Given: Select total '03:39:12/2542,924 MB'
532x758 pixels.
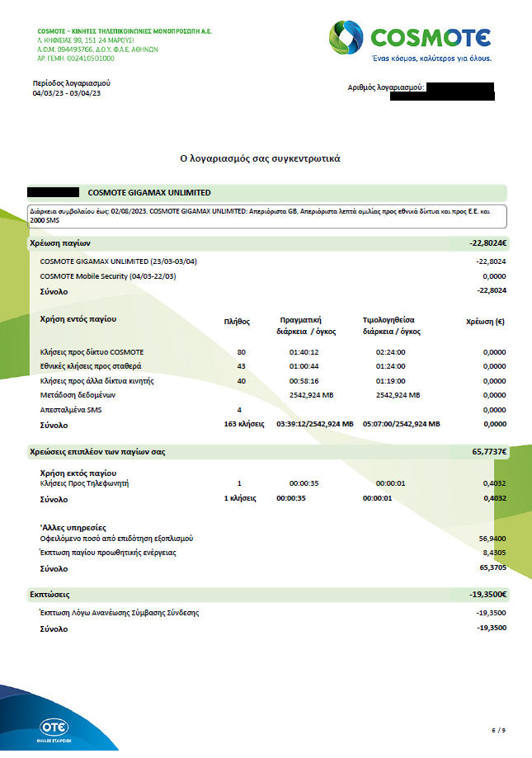Looking at the screenshot, I should click(x=315, y=424).
